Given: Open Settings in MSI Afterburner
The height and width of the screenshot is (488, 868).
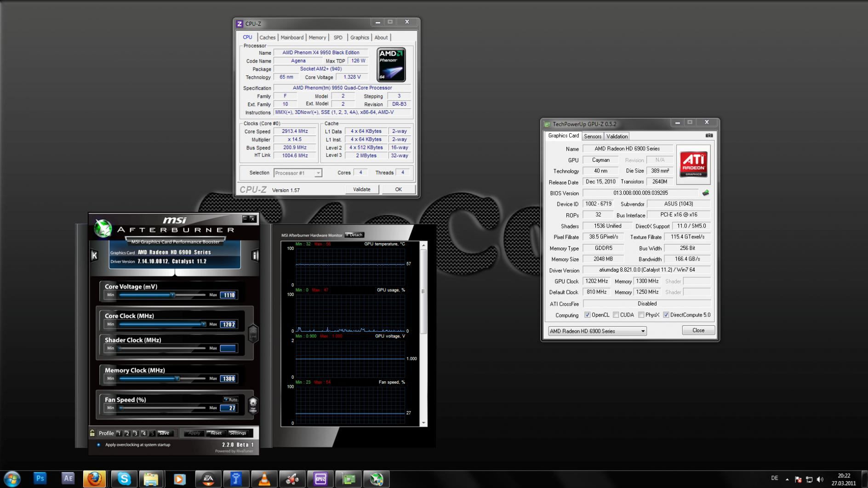Looking at the screenshot, I should [238, 433].
